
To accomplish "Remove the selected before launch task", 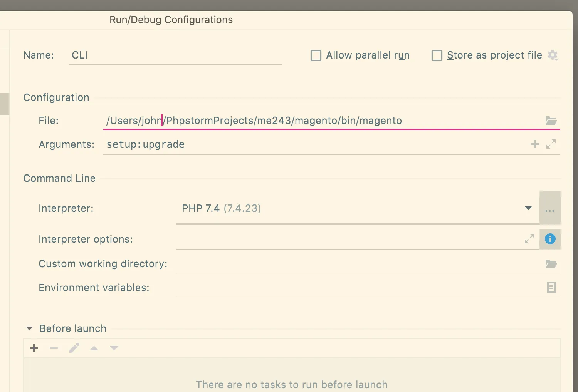I will pos(54,348).
